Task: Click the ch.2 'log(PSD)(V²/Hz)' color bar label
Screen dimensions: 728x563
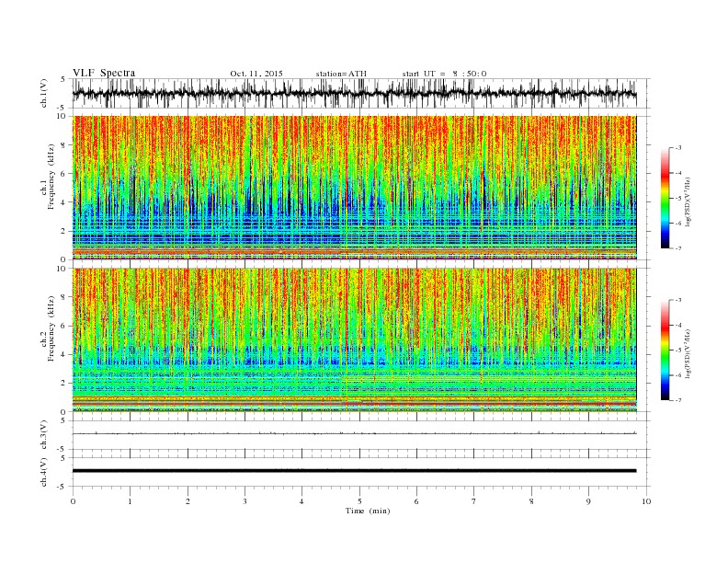Action: (688, 353)
